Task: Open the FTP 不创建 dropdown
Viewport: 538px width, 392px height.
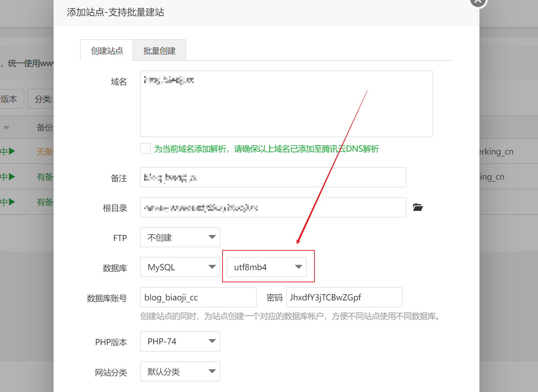Action: click(180, 237)
